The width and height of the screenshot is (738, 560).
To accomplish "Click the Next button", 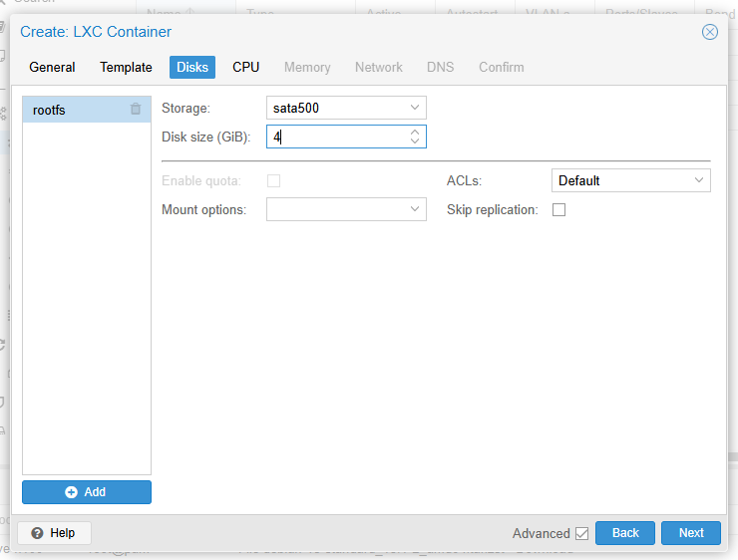I will click(x=691, y=533).
